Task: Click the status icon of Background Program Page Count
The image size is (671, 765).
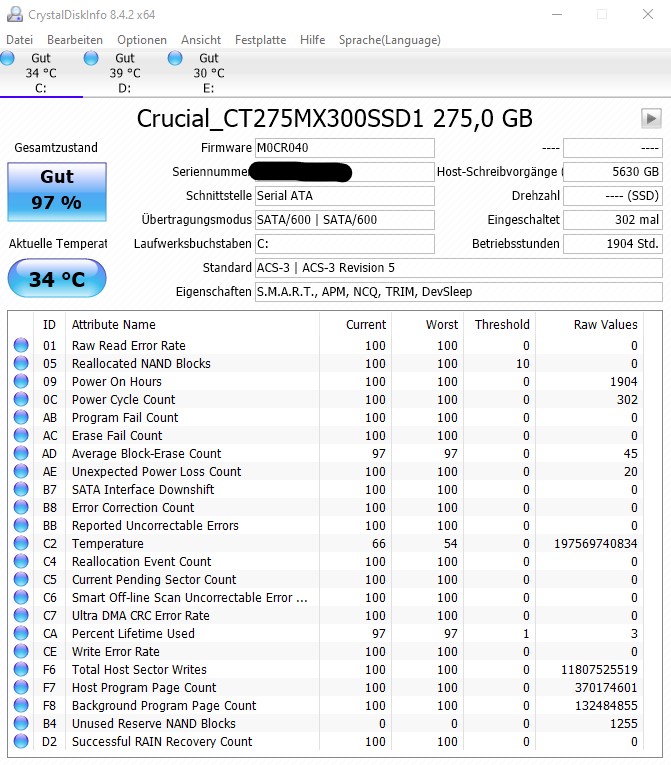Action: [21, 705]
